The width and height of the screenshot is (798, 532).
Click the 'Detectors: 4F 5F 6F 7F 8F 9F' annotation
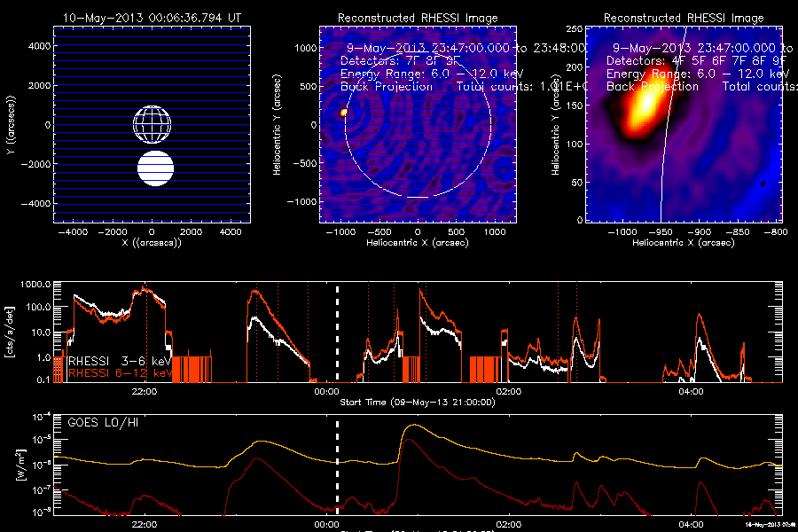696,60
